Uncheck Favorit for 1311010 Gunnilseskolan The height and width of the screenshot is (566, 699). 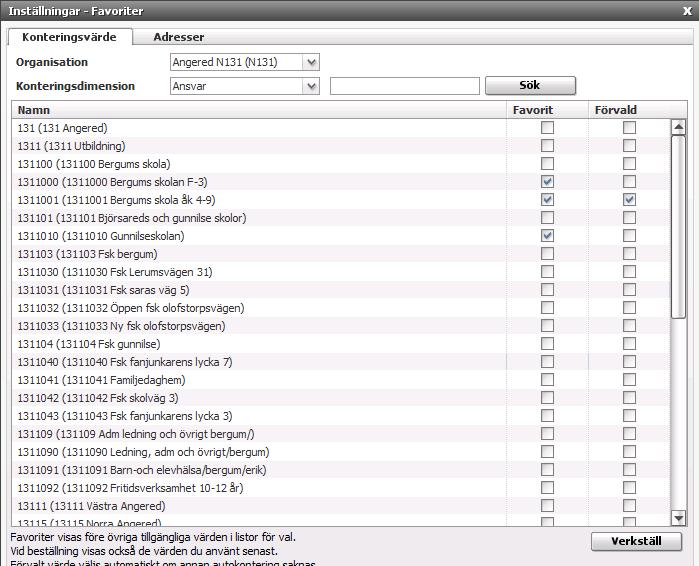click(x=547, y=236)
